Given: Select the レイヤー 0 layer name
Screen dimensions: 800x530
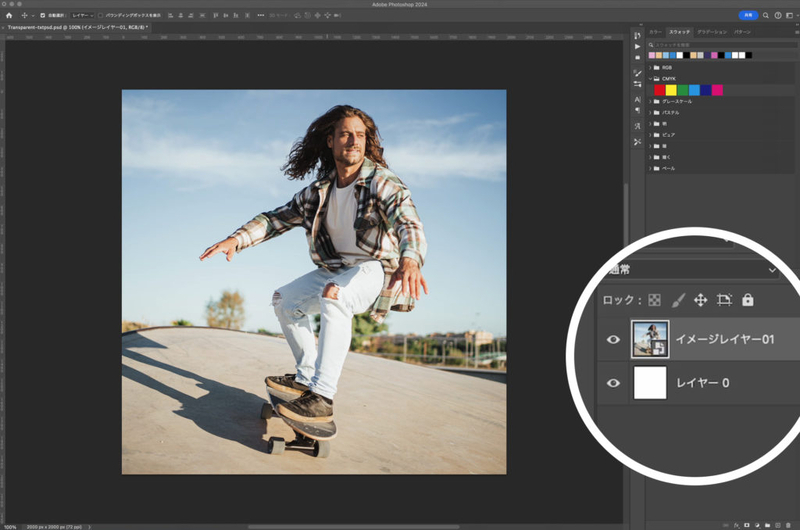Looking at the screenshot, I should 703,383.
